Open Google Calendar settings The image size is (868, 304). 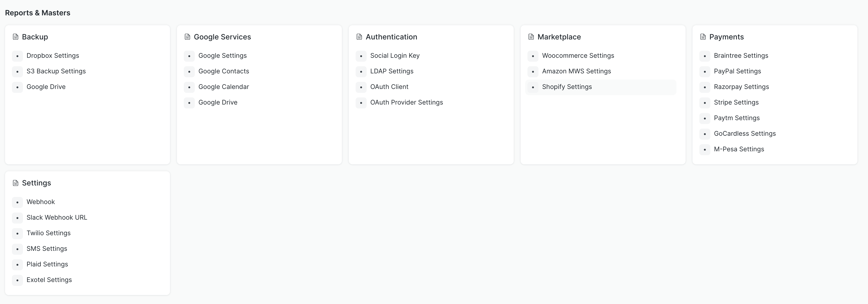pos(223,87)
